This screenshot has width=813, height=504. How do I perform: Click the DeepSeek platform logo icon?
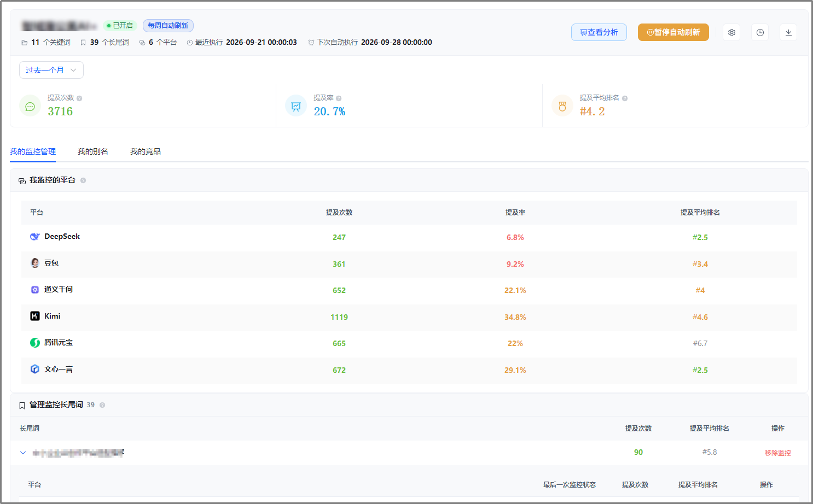coord(35,237)
